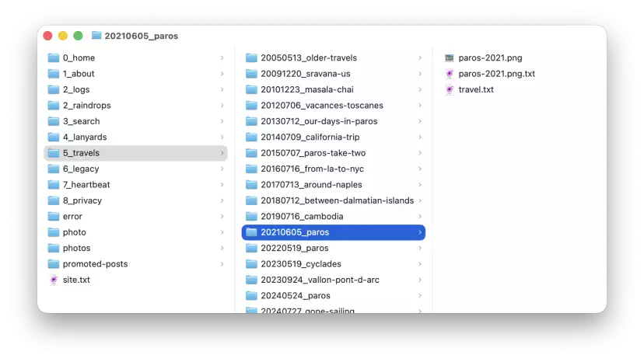Click the 0_home folder icon
The height and width of the screenshot is (362, 644).
(x=54, y=57)
